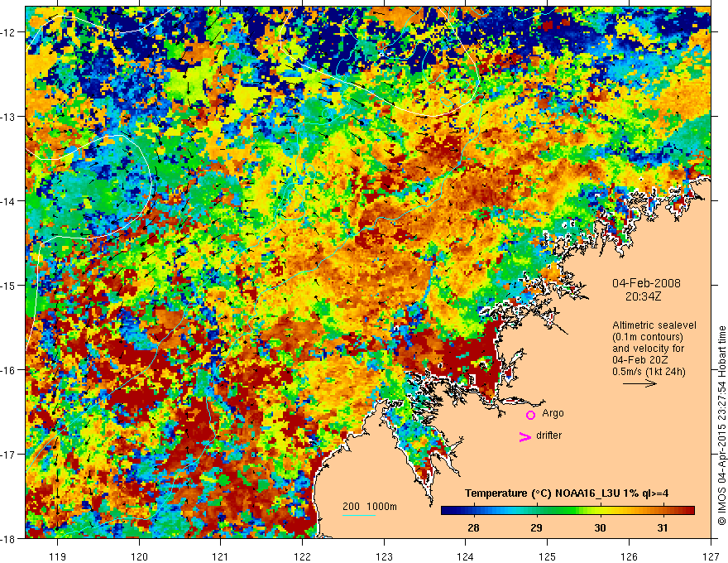
Task: Click the 'and velocity for' legend line
Action: [648, 349]
